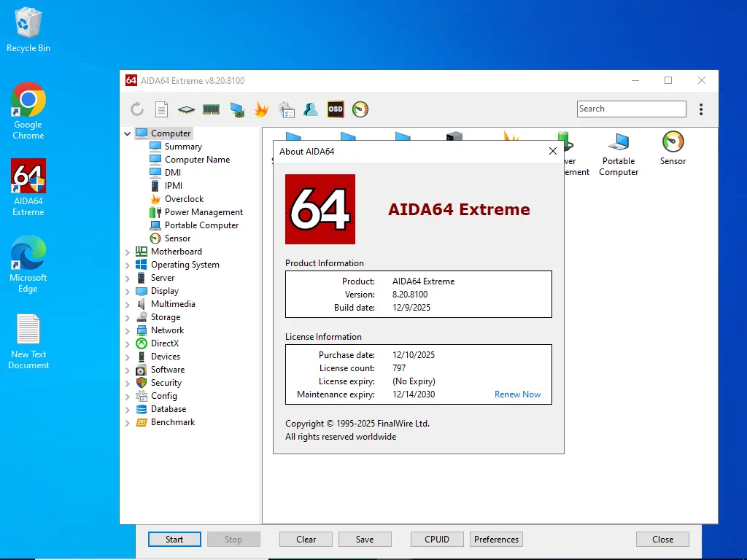Select Summary in the tree
This screenshot has height=560, width=747.
[x=183, y=146]
